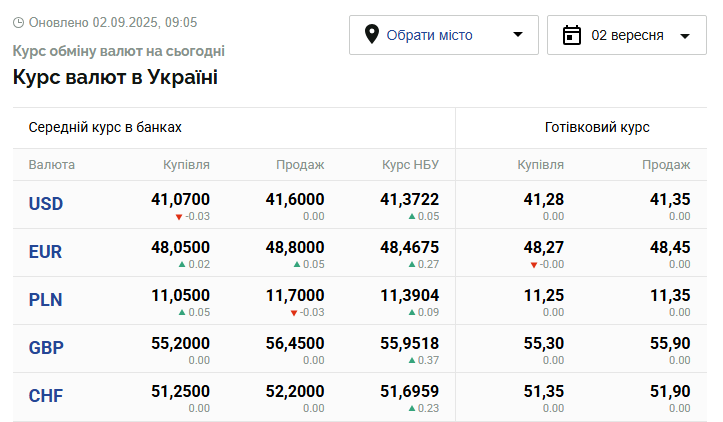Click the red down arrow under EUR cash buying
The width and height of the screenshot is (723, 422).
click(533, 264)
